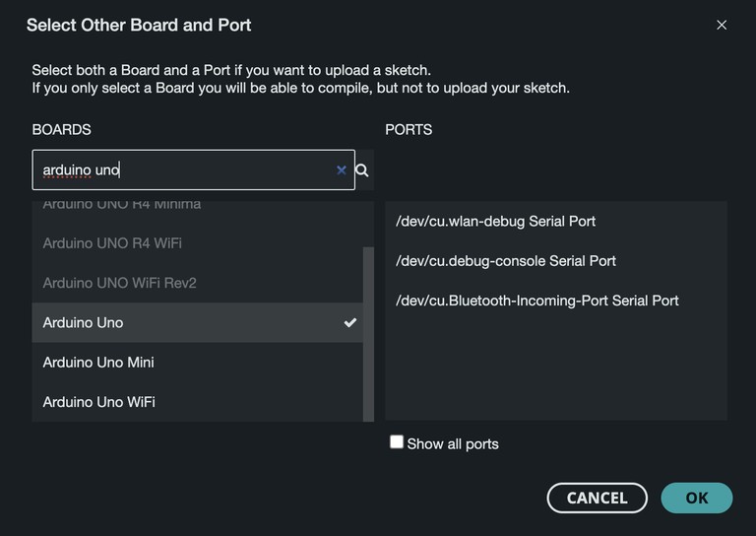Click the checkmark next to Arduino Uno
Image resolution: width=756 pixels, height=536 pixels.
point(349,322)
